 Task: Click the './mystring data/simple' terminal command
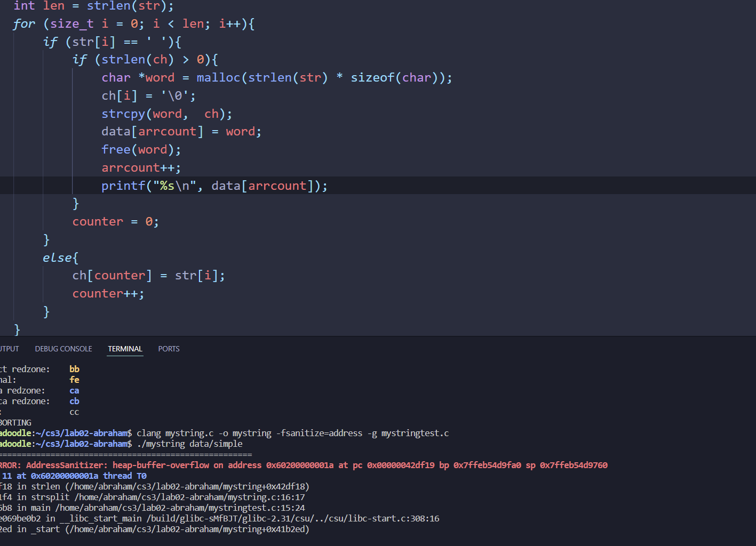click(189, 444)
